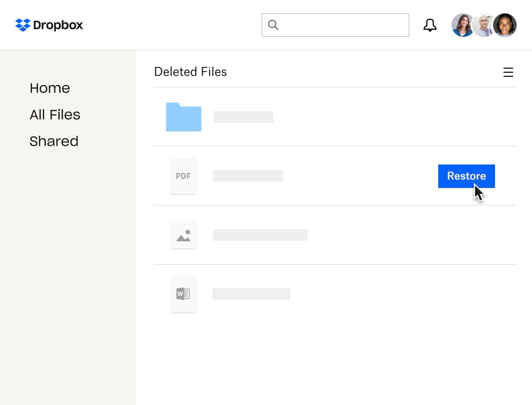Open the notifications bell
Screen dimensions: 532x405
(430, 25)
